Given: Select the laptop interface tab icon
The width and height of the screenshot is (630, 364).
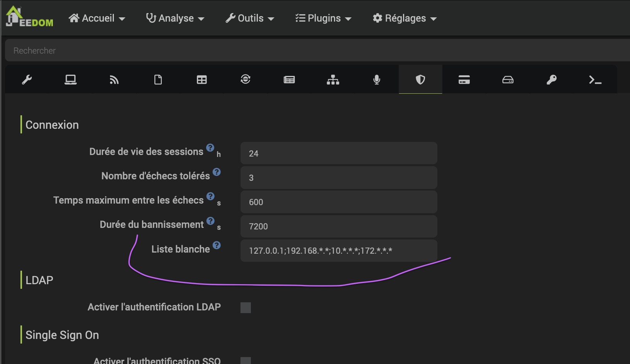Looking at the screenshot, I should (70, 80).
